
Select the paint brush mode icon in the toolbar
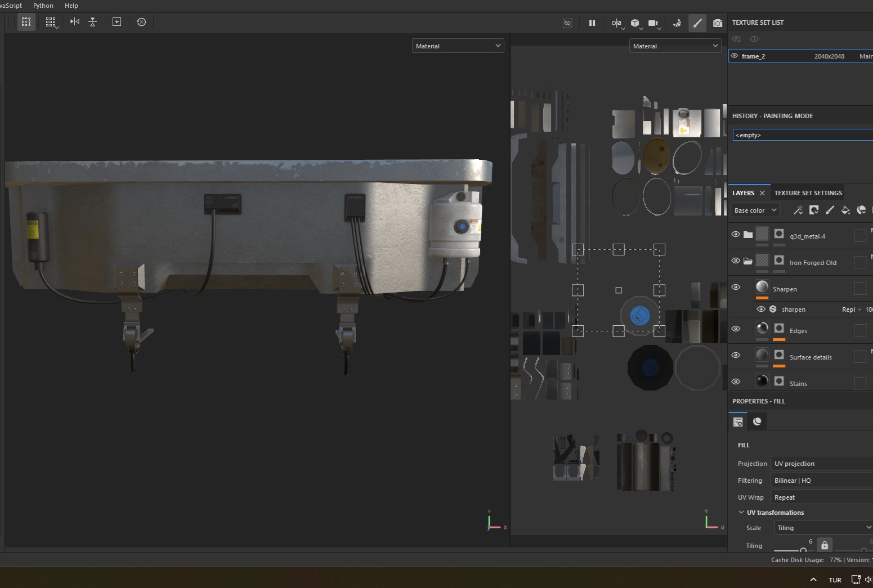coord(697,23)
